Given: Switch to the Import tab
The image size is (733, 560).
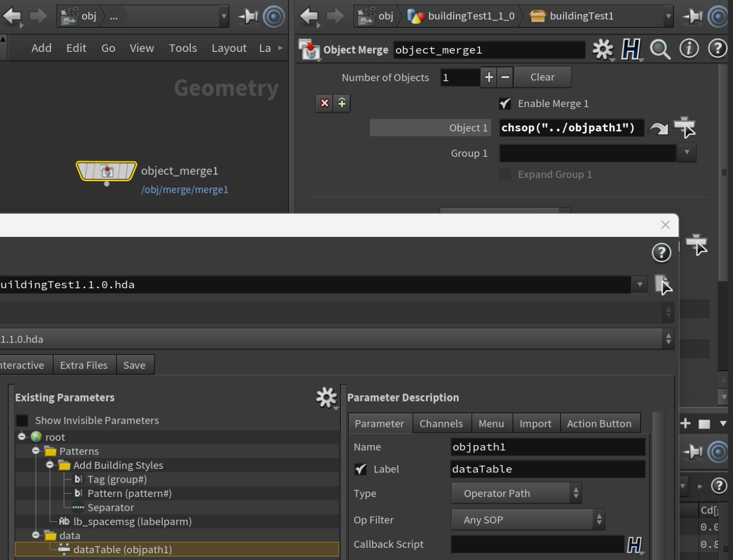Looking at the screenshot, I should pos(535,424).
